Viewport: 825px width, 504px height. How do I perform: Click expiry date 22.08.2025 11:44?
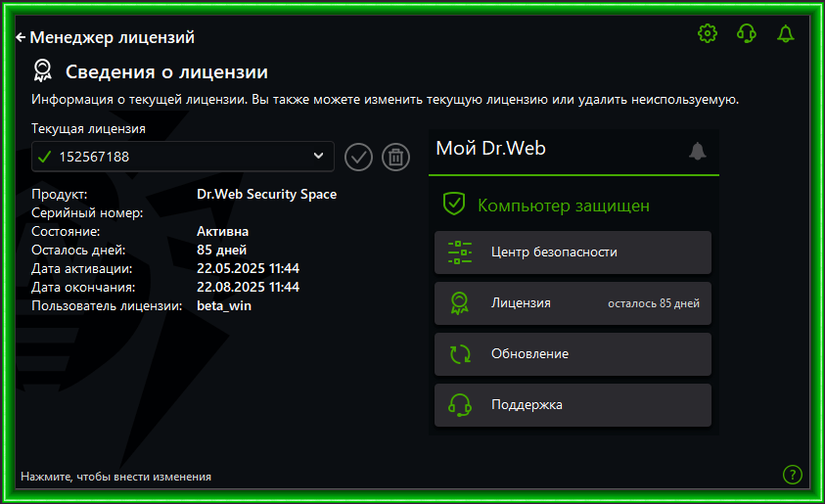click(248, 287)
